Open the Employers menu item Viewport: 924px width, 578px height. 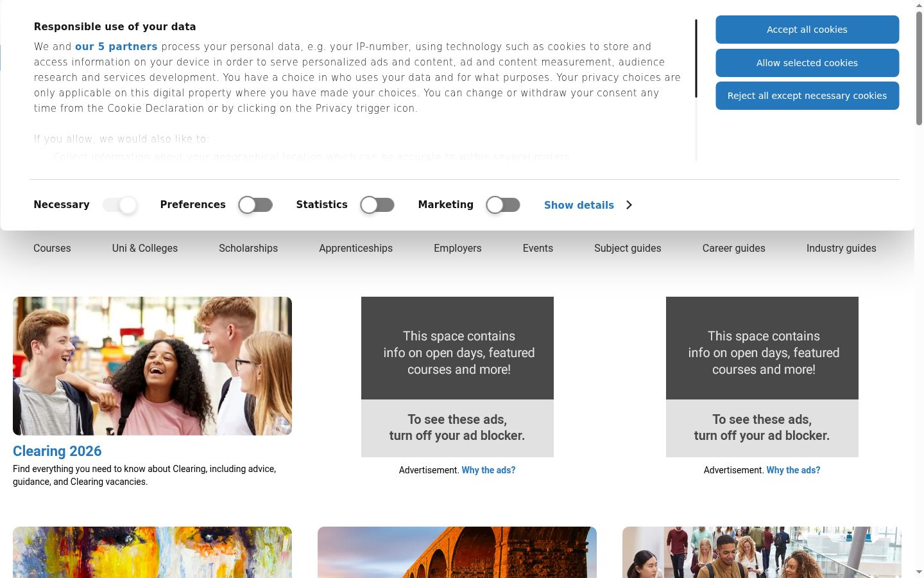click(458, 249)
